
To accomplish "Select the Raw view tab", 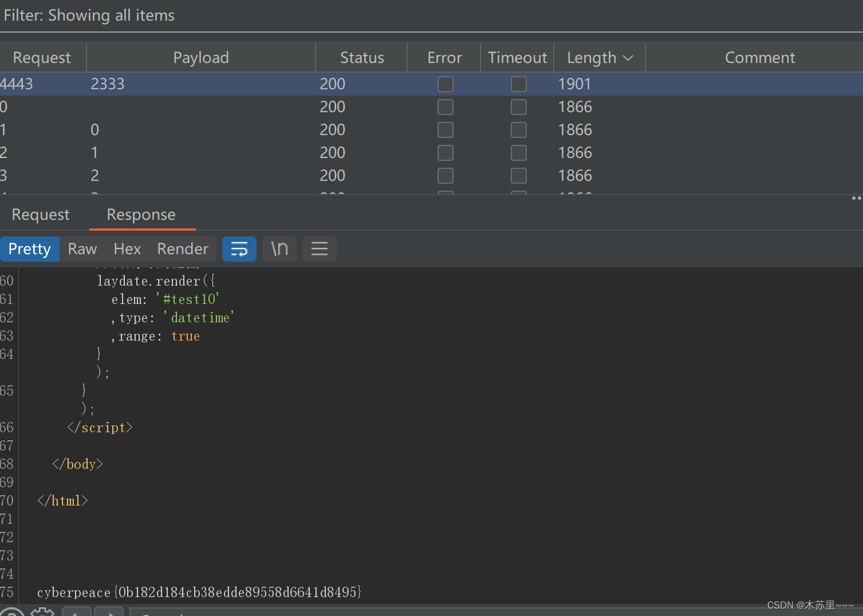I will coord(82,249).
